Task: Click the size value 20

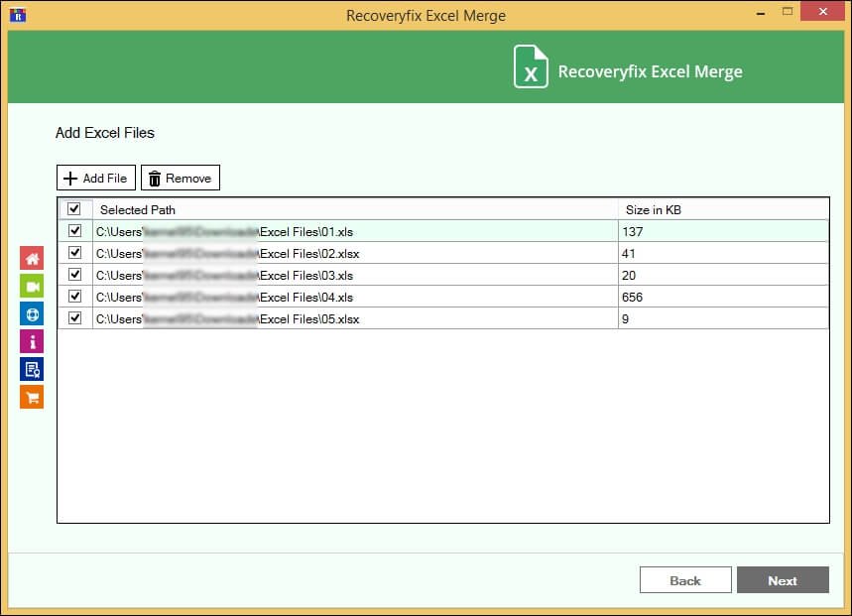Action: click(629, 276)
